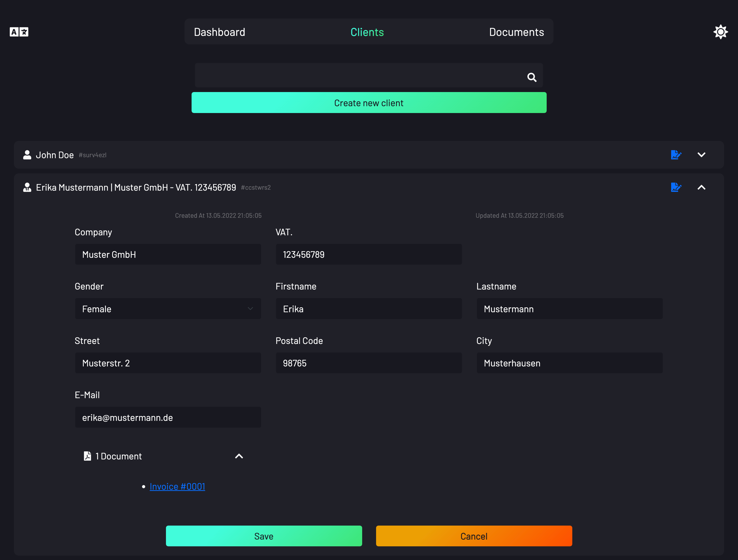The width and height of the screenshot is (738, 560).
Task: Click the language translation icon
Action: click(x=19, y=32)
